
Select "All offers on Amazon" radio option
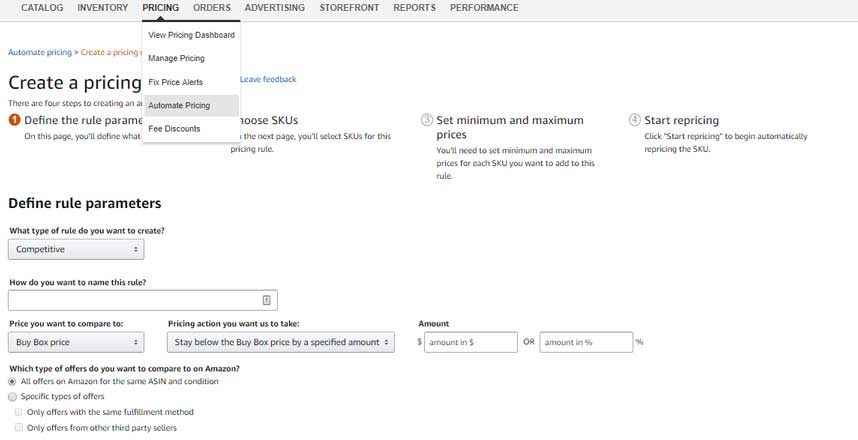(13, 382)
